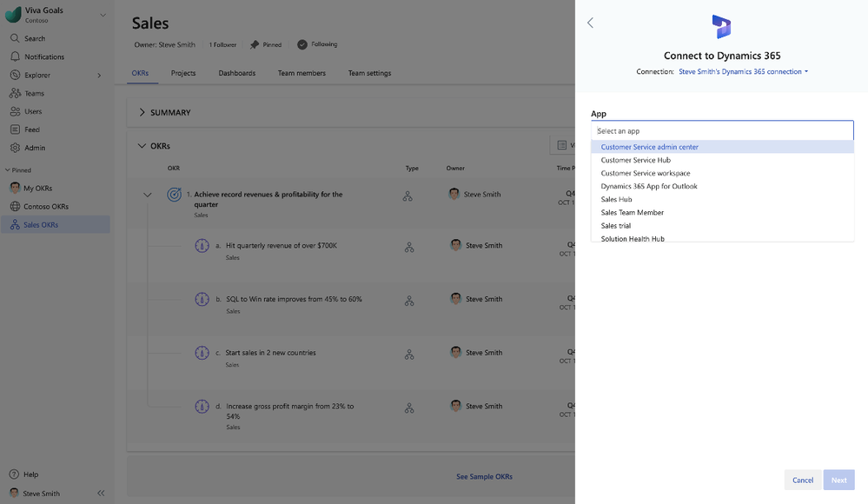Click key result icon for Increase gross profit
This screenshot has width=868, height=504.
[202, 407]
